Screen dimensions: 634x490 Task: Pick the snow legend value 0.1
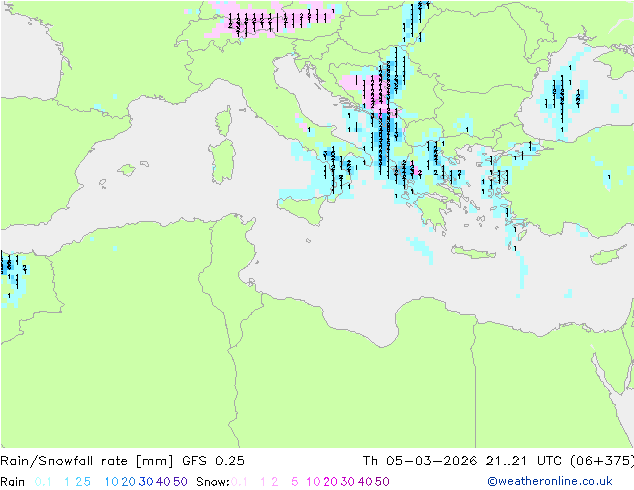(x=239, y=482)
